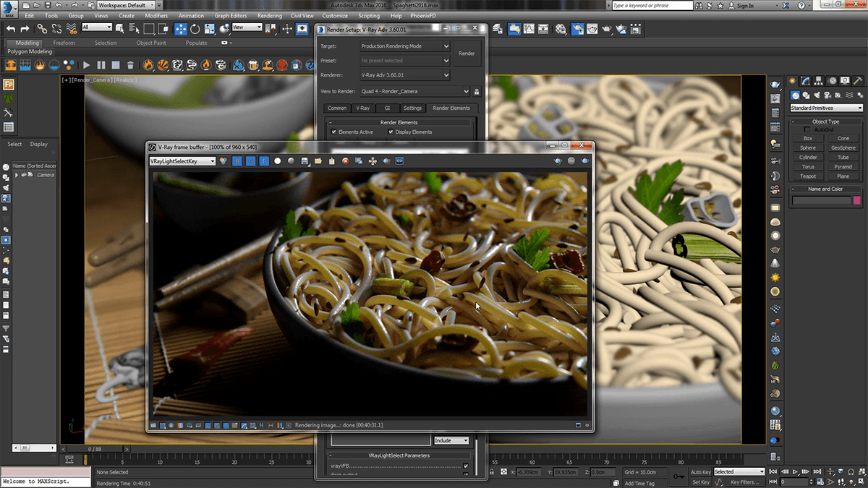Open the Rendering menu
The width and height of the screenshot is (868, 488).
pyautogui.click(x=269, y=15)
